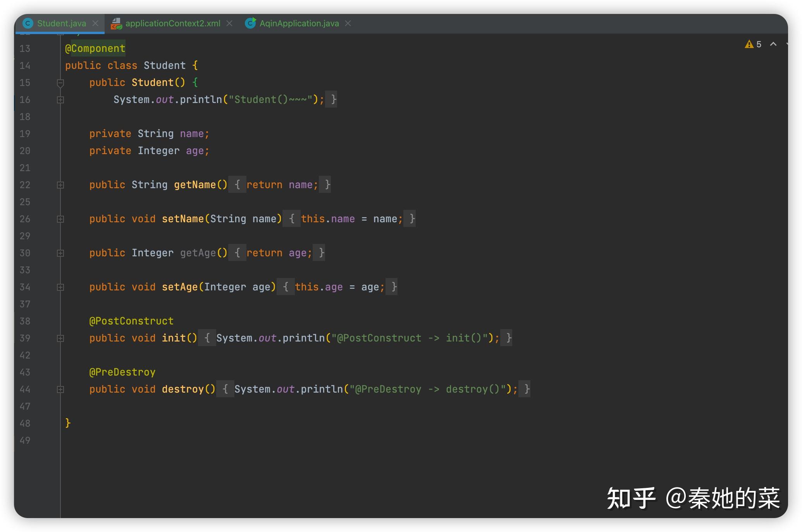Expand the folded region at line 16
Screen dimensions: 802x532
click(x=60, y=100)
